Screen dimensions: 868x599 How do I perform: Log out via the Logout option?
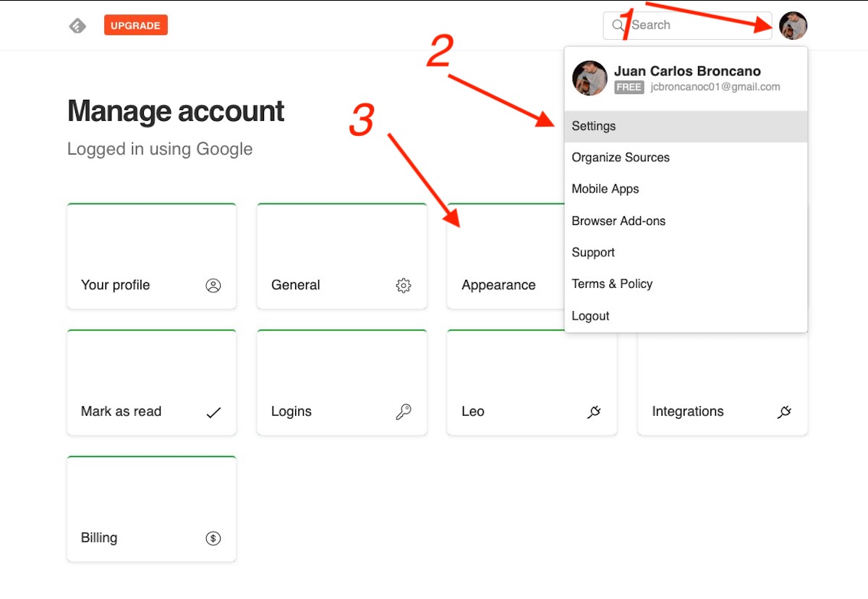(590, 316)
